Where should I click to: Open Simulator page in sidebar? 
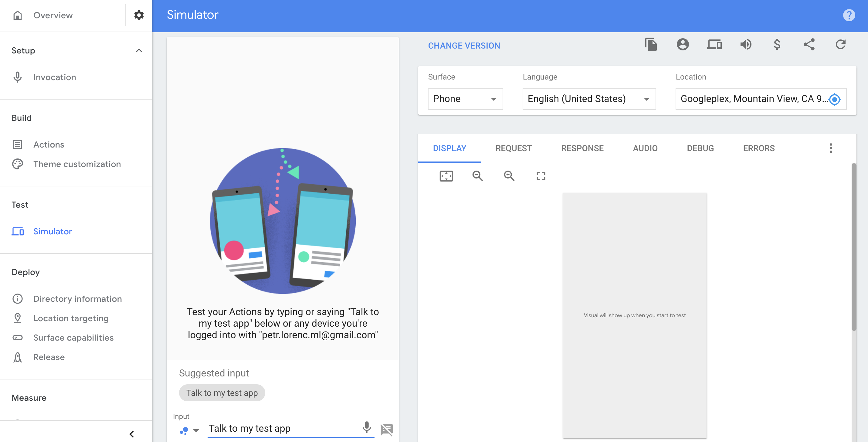[x=53, y=232]
